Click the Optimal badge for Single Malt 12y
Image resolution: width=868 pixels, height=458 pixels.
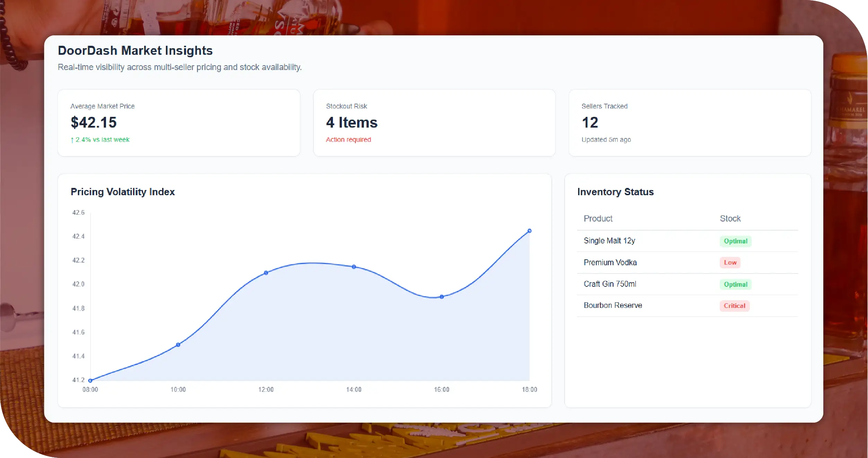point(735,241)
